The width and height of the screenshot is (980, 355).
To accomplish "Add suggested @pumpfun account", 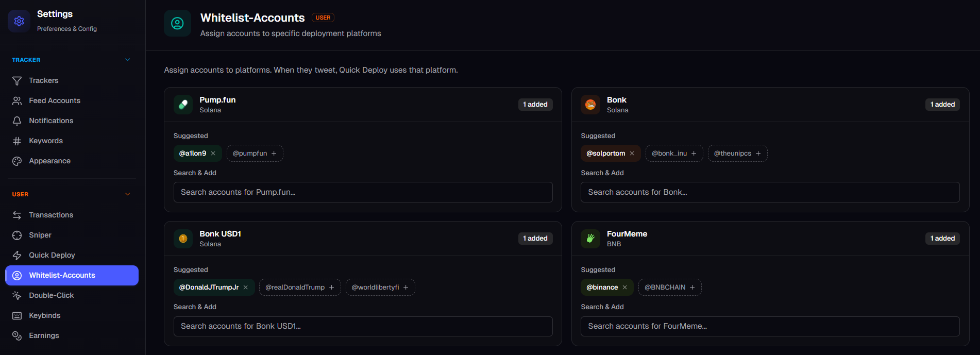I will [x=255, y=154].
